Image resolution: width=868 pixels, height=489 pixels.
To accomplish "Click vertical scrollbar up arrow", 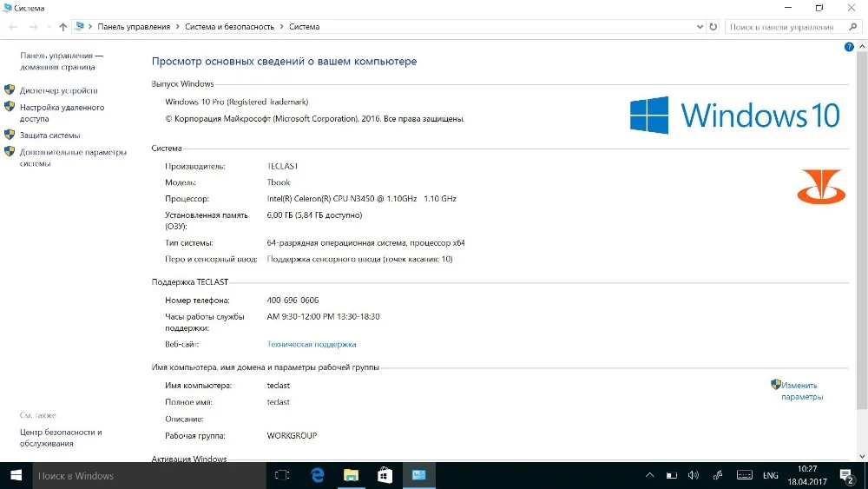I will [862, 47].
